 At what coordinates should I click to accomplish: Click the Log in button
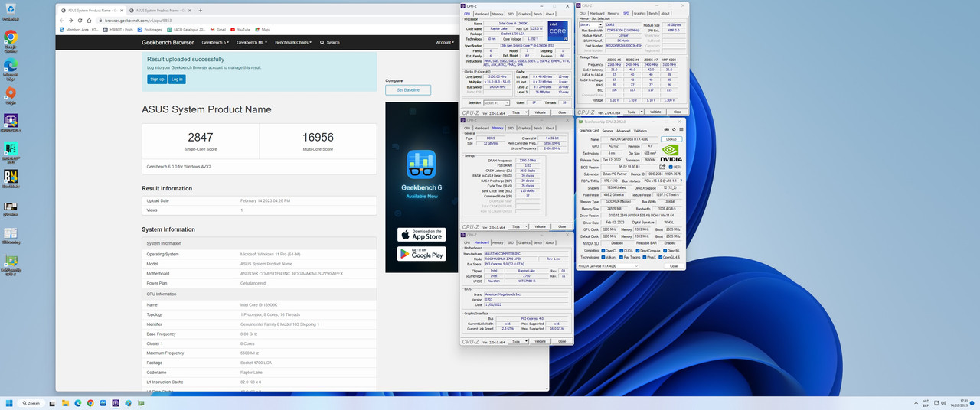coord(177,79)
